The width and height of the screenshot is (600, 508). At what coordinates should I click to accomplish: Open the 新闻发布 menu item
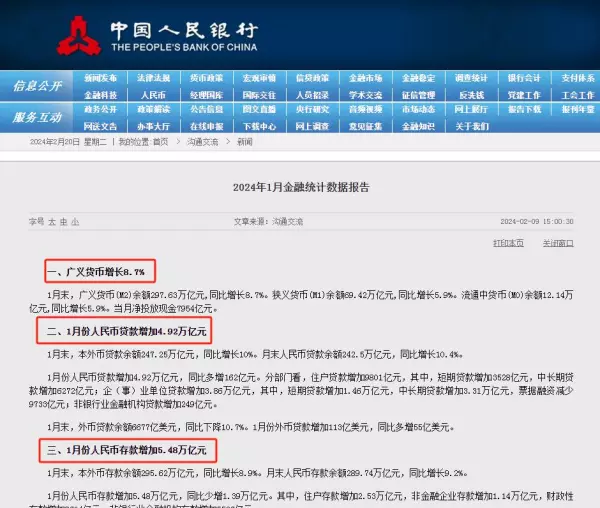tap(100, 78)
